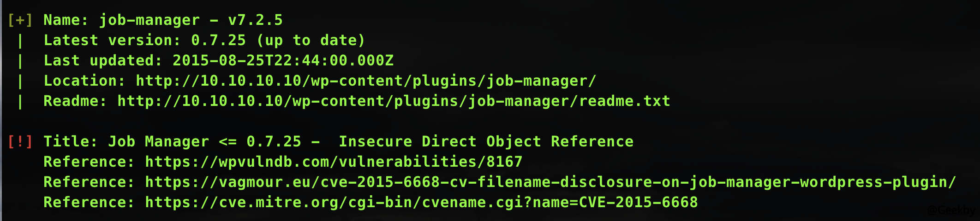The width and height of the screenshot is (980, 221).
Task: Click the "Title:" label
Action: coord(71,142)
